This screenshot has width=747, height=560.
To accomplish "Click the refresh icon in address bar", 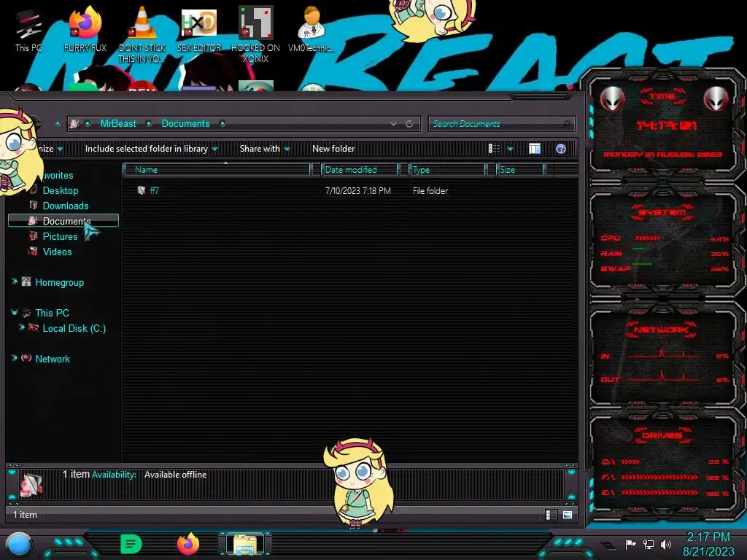I will click(x=409, y=124).
